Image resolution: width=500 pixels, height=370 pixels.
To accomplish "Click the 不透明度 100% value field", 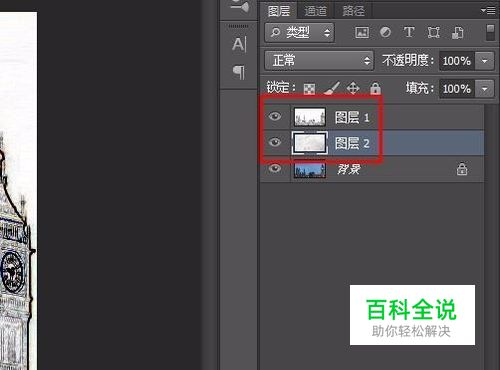I will (x=457, y=61).
